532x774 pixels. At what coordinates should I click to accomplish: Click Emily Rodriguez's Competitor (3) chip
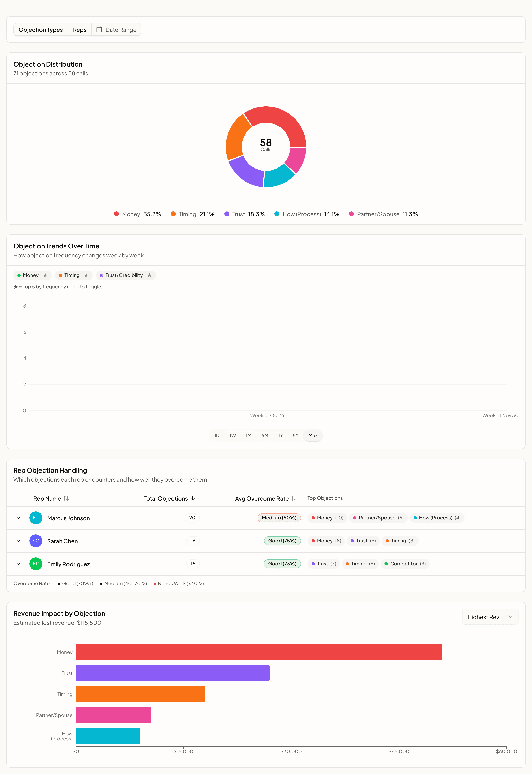click(x=405, y=564)
